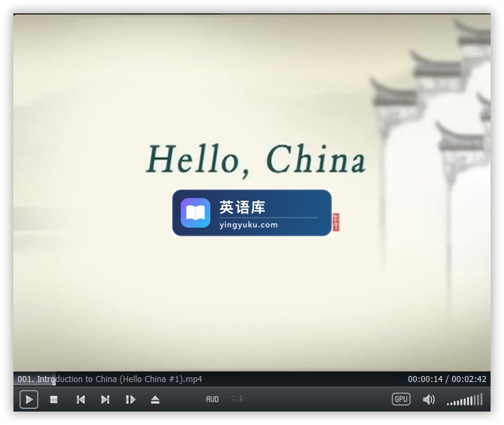The width and height of the screenshot is (504, 425).
Task: Mute audio via the speaker icon
Action: pos(429,399)
